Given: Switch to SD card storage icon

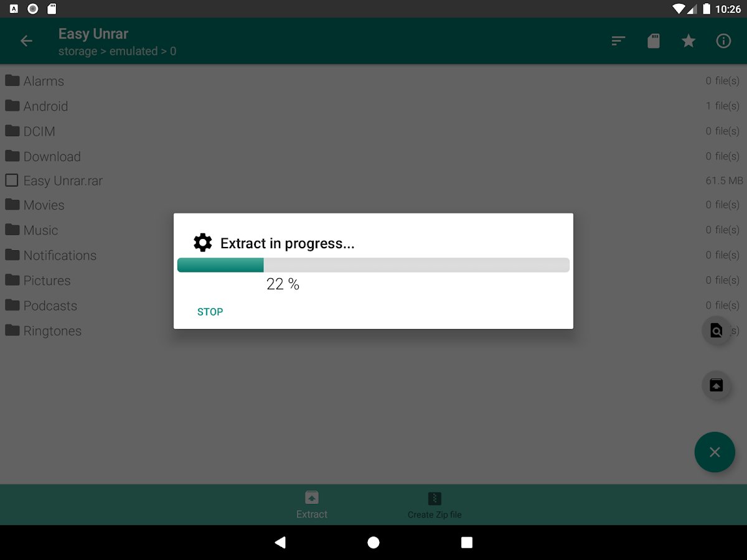Looking at the screenshot, I should 654,41.
